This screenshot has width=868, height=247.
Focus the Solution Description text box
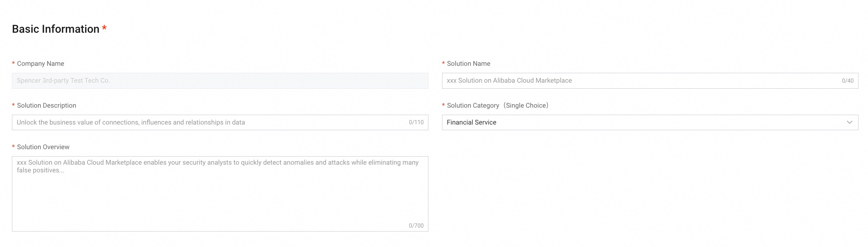[211, 122]
